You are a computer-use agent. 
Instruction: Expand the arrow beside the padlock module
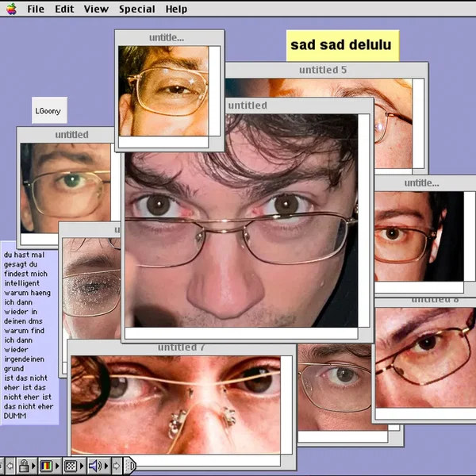click(x=33, y=466)
